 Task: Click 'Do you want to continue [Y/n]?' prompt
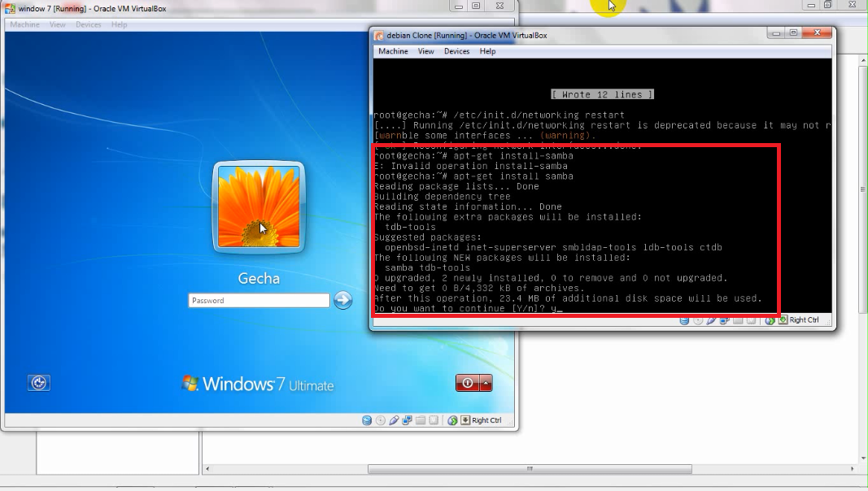460,309
